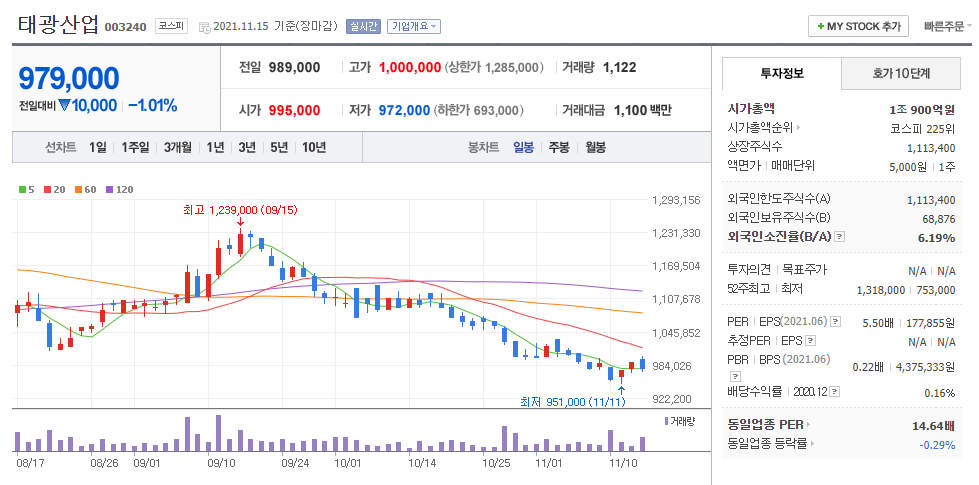Click the calendar icon beside 2021.11.15 date
Viewport: 979px width, 485px height.
click(205, 27)
